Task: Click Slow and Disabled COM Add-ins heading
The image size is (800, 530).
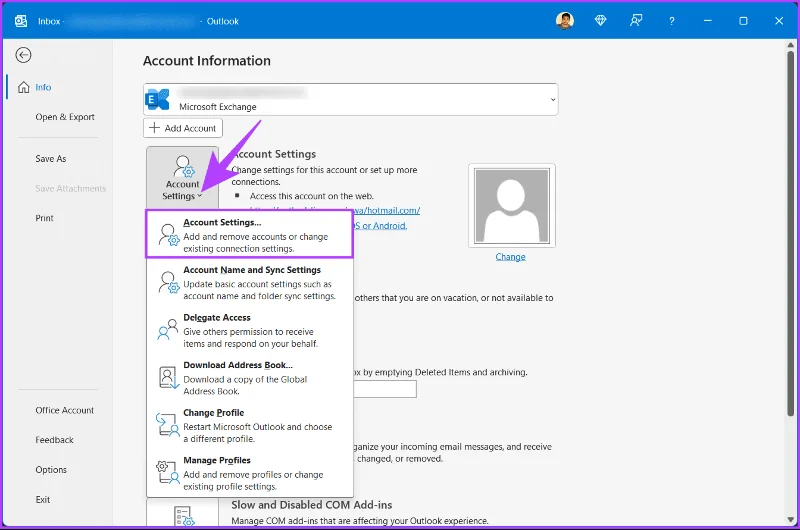Action: (312, 505)
